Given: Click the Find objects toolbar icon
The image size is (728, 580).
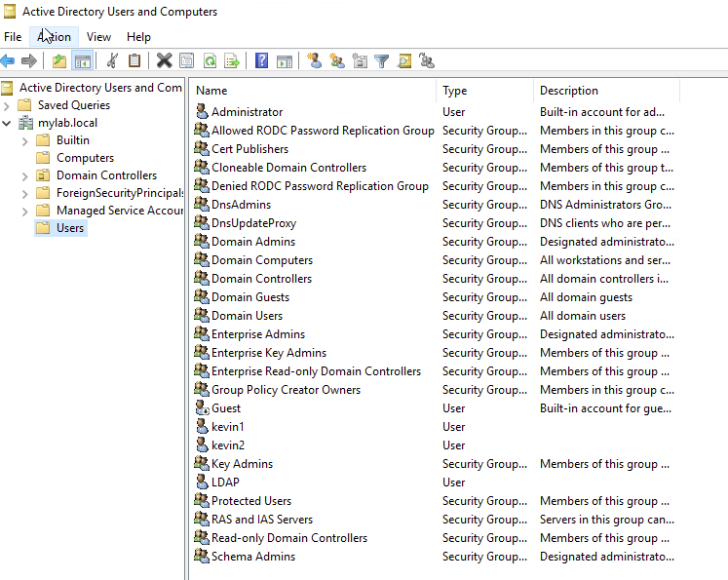Looking at the screenshot, I should coord(404,60).
